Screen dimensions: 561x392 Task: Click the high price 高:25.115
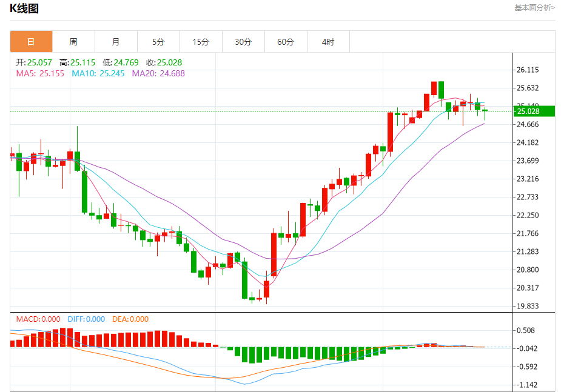pos(77,62)
